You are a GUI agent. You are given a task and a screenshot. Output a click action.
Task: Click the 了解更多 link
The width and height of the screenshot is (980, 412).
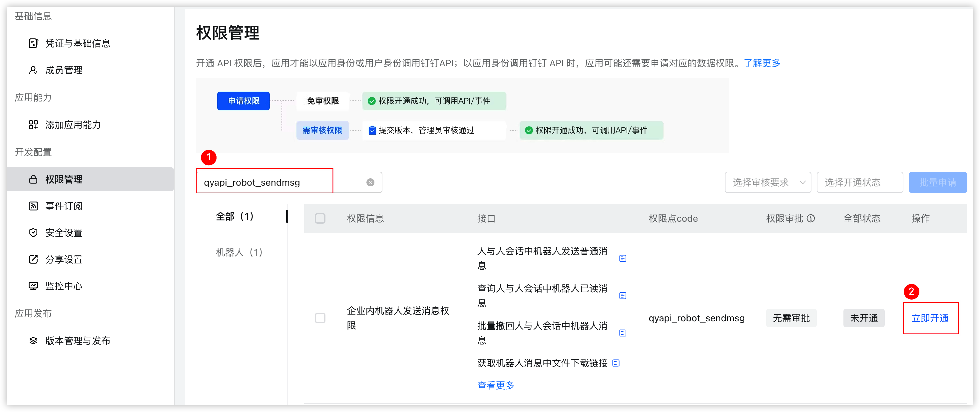pyautogui.click(x=761, y=63)
